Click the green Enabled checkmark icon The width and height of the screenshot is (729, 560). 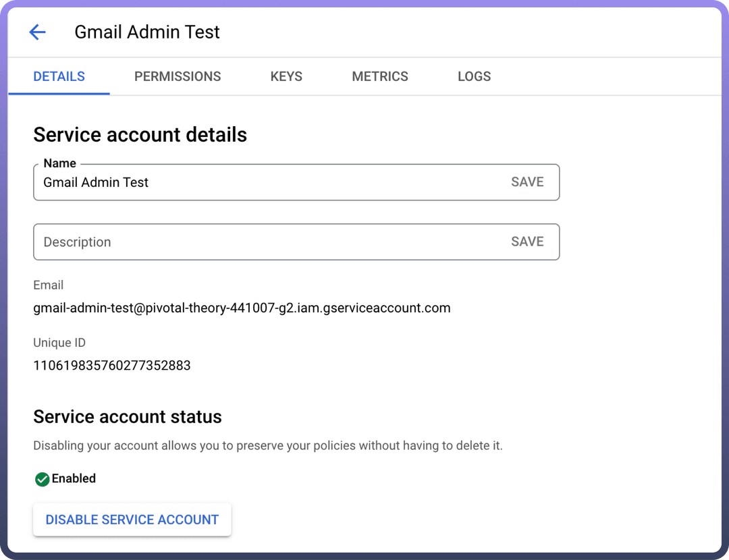[42, 479]
